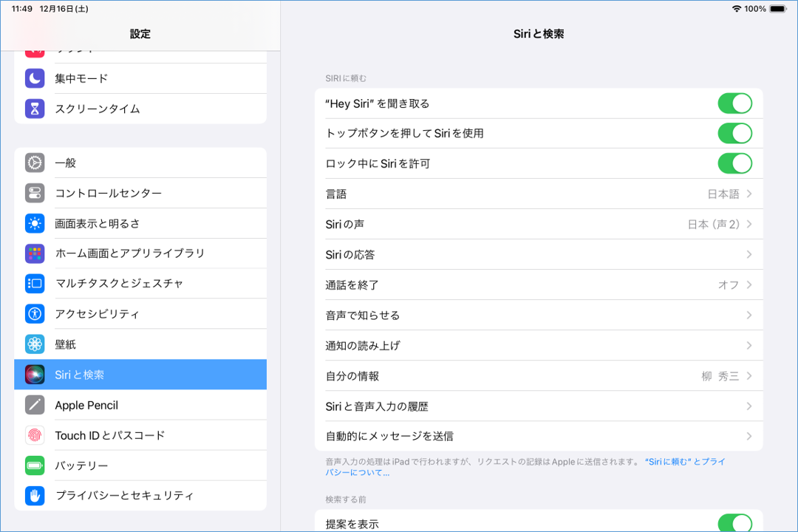Image resolution: width=798 pixels, height=532 pixels.
Task: Select Touch IDとパスコード in sidebar
Action: pyautogui.click(x=140, y=435)
